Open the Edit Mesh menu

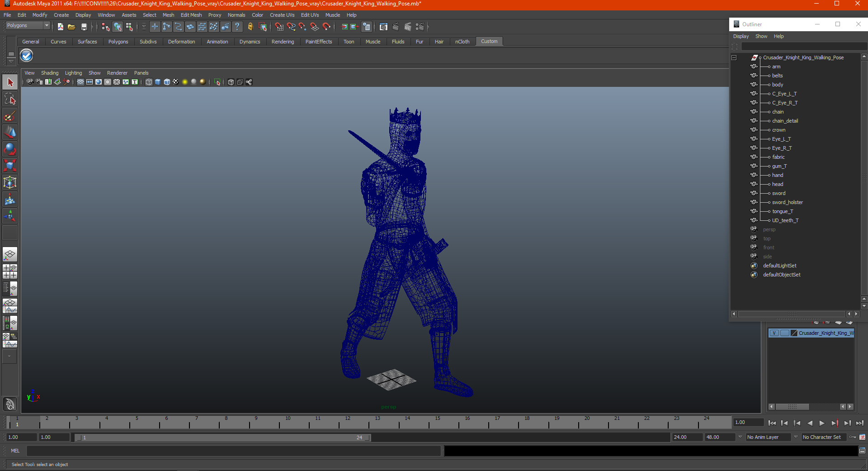pos(191,15)
